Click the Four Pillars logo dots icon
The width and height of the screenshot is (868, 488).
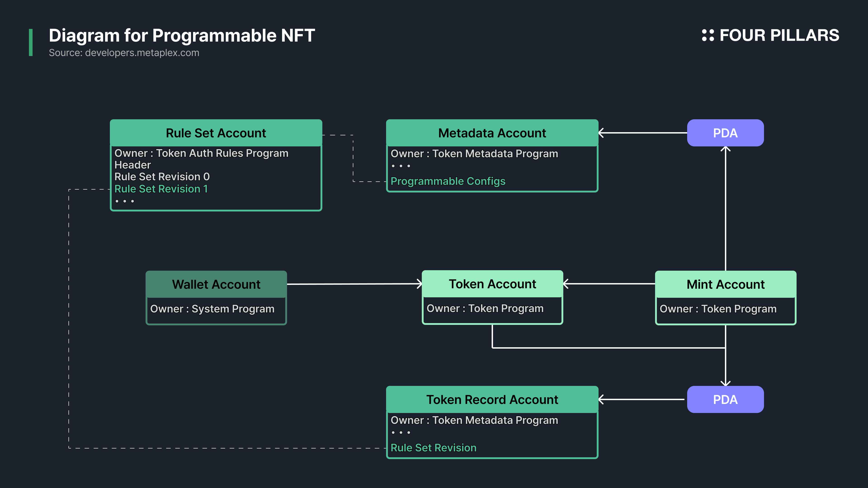[x=708, y=35]
